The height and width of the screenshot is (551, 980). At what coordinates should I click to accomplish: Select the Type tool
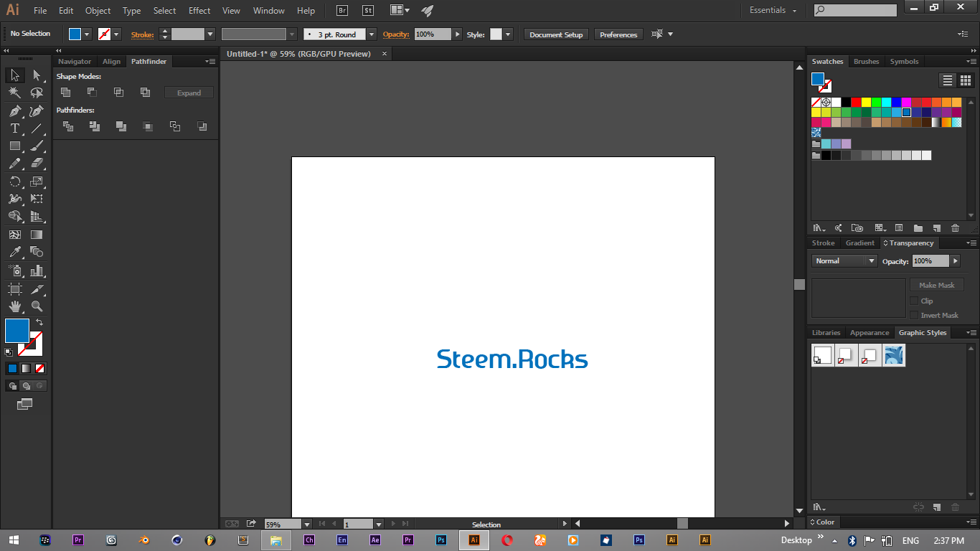pos(14,128)
